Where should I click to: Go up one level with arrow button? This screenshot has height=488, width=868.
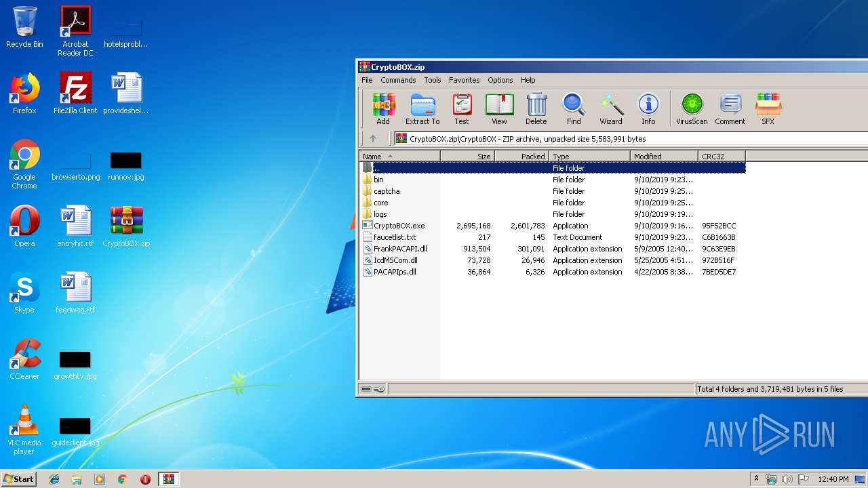[372, 138]
